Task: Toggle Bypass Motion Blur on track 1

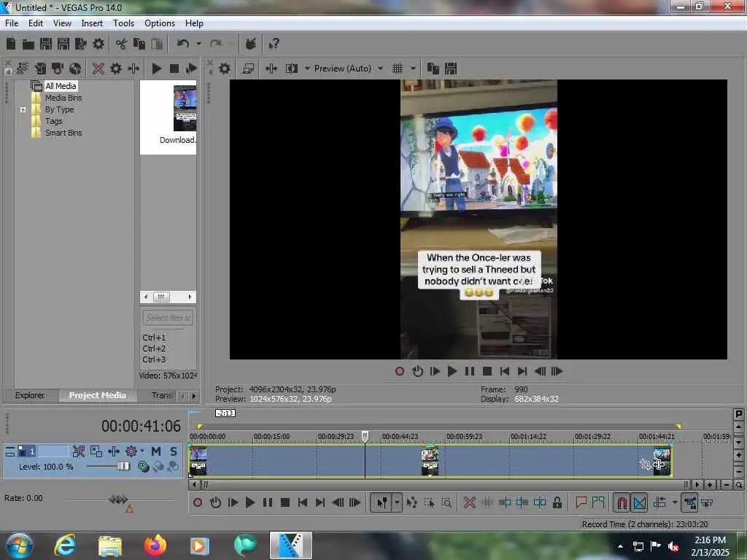Action: pyautogui.click(x=79, y=451)
